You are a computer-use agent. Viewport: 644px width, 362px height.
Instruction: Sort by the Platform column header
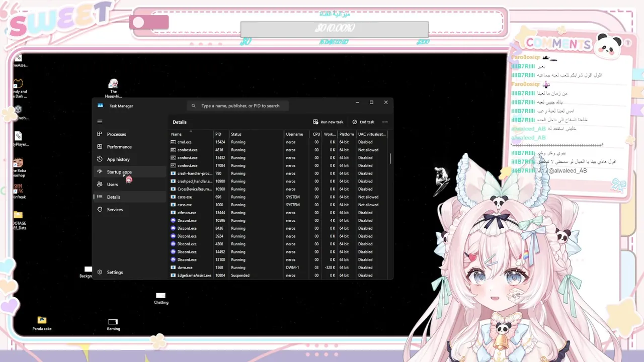point(347,134)
